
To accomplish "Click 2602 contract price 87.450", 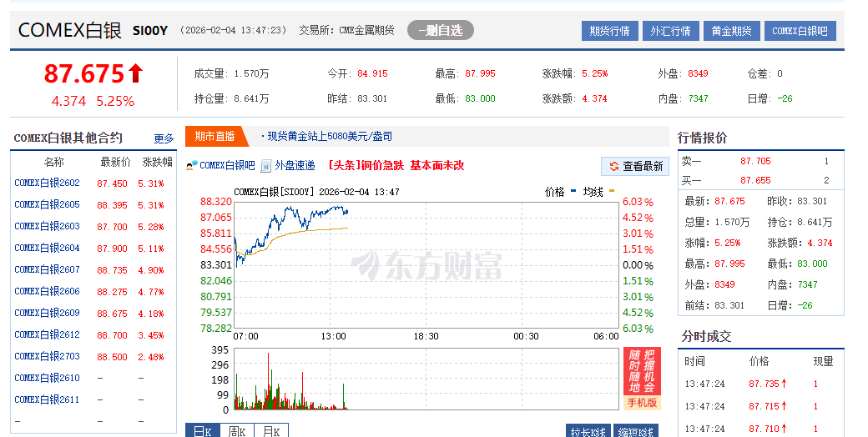I will pos(112,183).
